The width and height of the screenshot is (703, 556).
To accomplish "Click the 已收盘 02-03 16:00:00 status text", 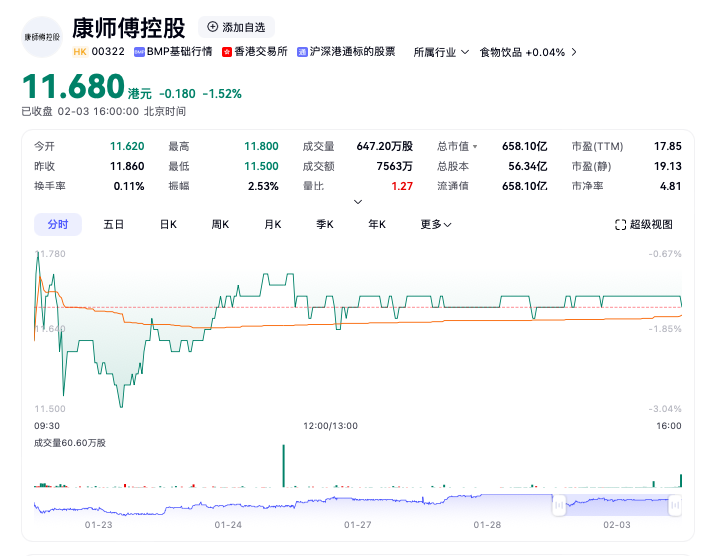I will coord(104,111).
